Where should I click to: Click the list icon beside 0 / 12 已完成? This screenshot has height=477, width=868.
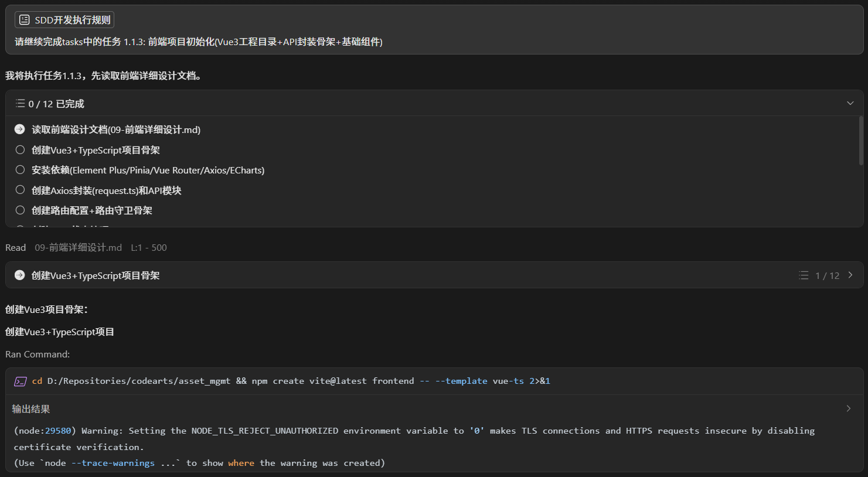pos(20,104)
